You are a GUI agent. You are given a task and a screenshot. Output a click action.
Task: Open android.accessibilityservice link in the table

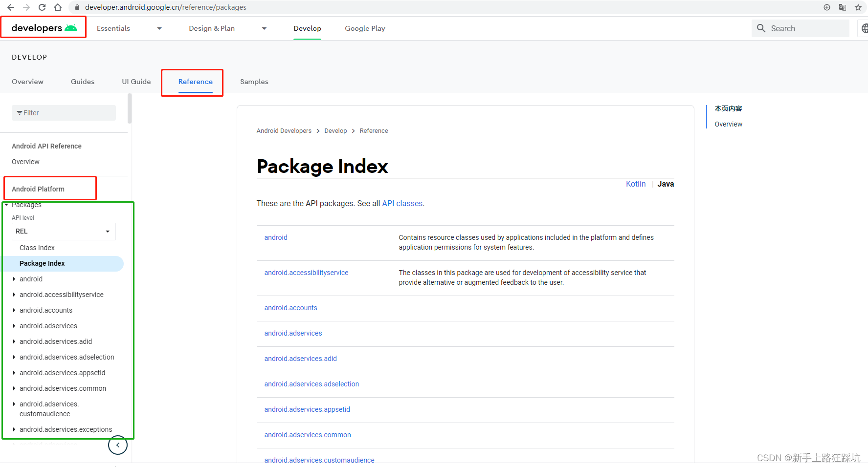(306, 273)
